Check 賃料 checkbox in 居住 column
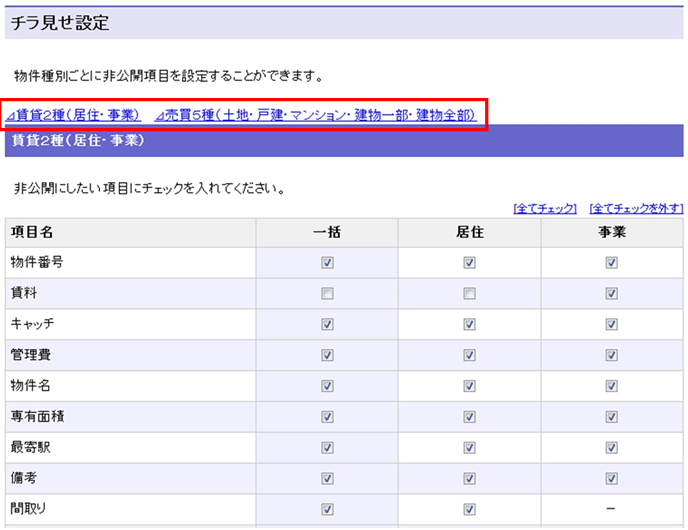The height and width of the screenshot is (530, 688). pos(469,293)
